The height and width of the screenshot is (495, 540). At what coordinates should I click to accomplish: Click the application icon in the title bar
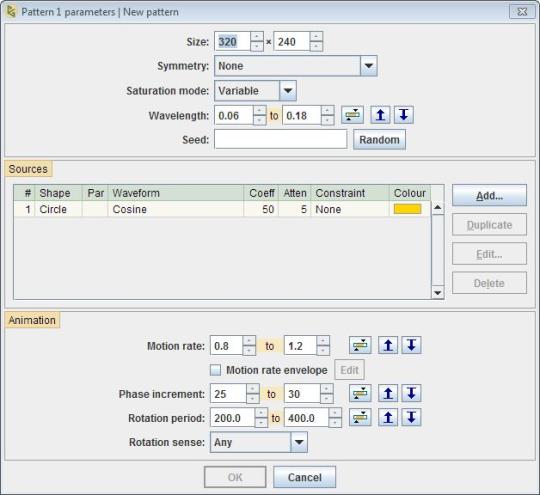[11, 12]
